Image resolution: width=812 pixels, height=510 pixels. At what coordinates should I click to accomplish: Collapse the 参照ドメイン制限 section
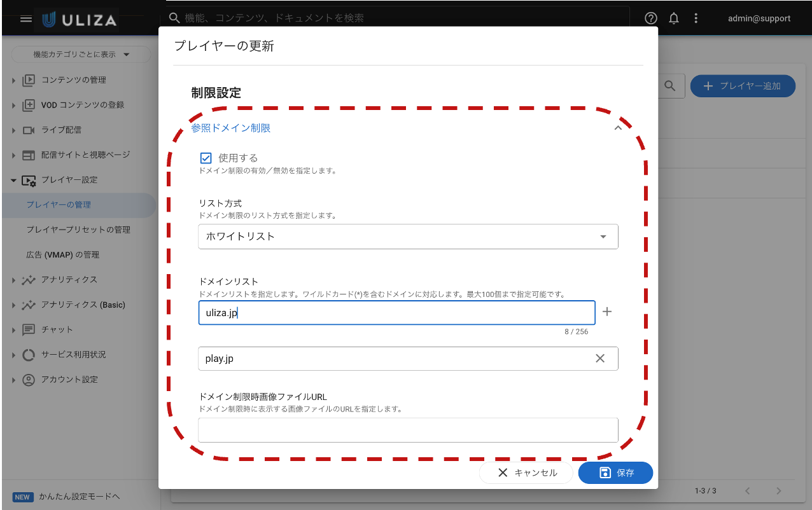coord(618,127)
